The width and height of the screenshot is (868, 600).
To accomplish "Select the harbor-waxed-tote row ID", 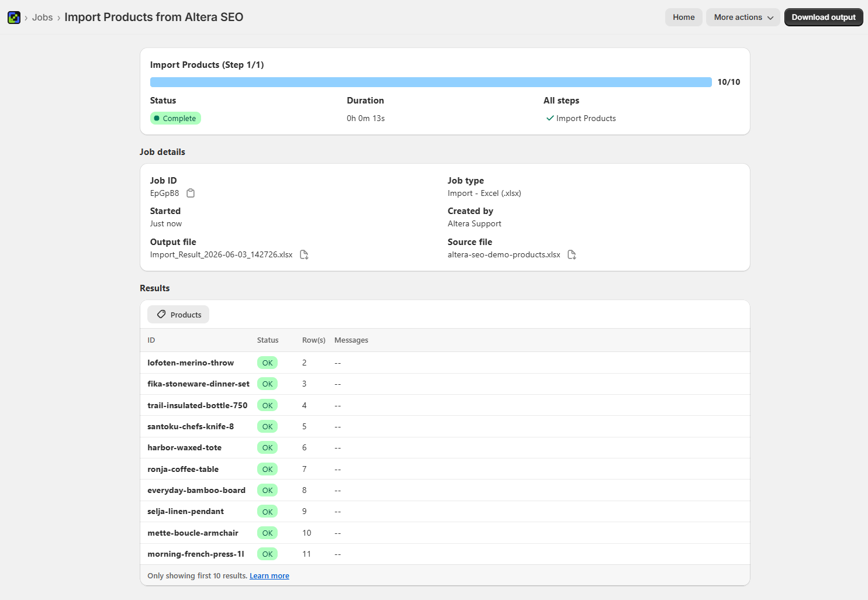I will pyautogui.click(x=185, y=448).
